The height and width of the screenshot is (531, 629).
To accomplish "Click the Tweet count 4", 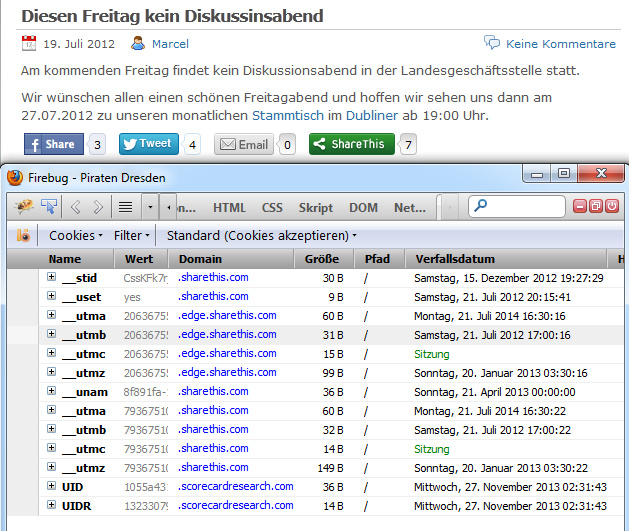I will [x=192, y=144].
